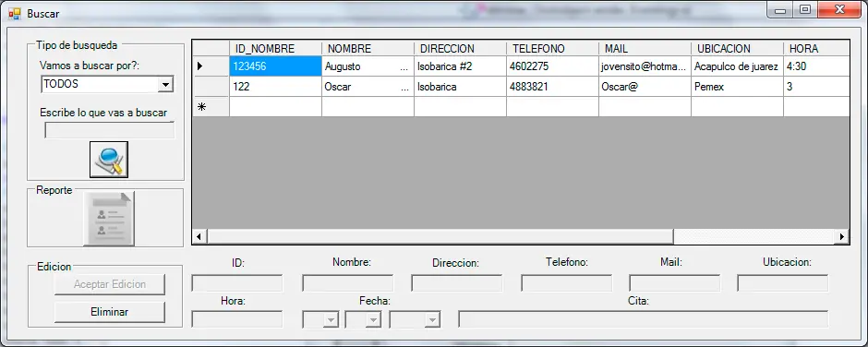Click the Aceptar Edicion button
This screenshot has width=868, height=347.
(110, 284)
